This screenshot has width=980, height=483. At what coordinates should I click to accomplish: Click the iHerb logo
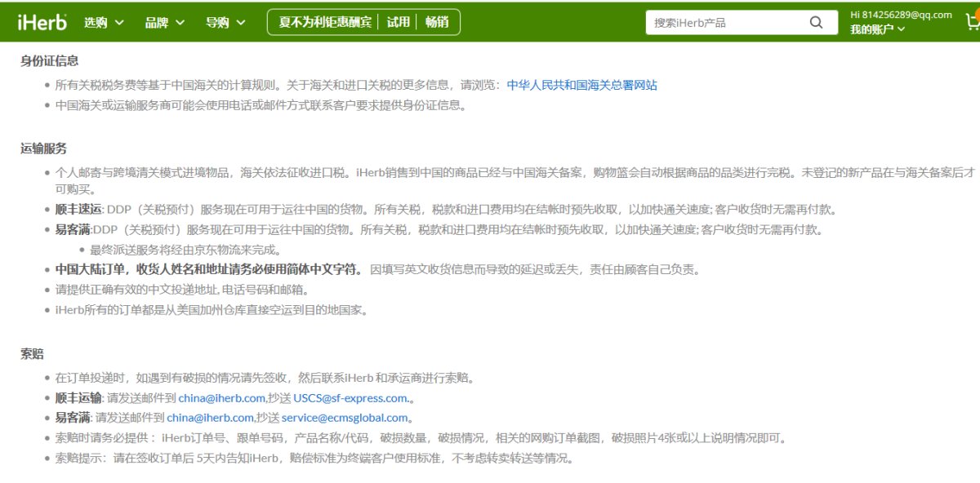coord(42,22)
